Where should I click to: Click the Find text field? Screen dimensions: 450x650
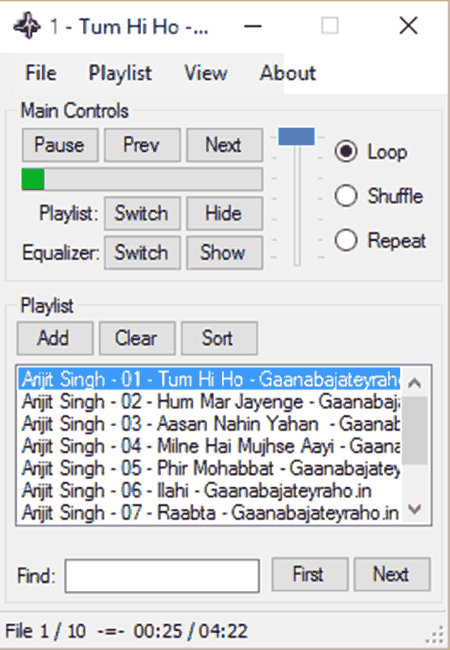click(x=162, y=575)
